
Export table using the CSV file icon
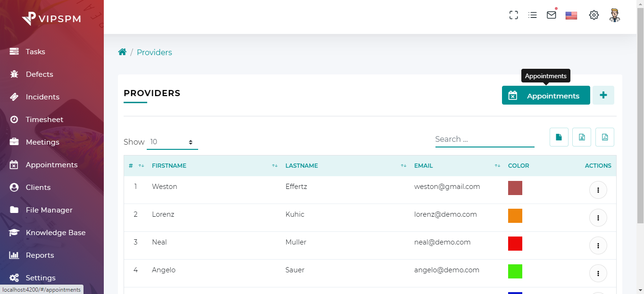pyautogui.click(x=559, y=137)
